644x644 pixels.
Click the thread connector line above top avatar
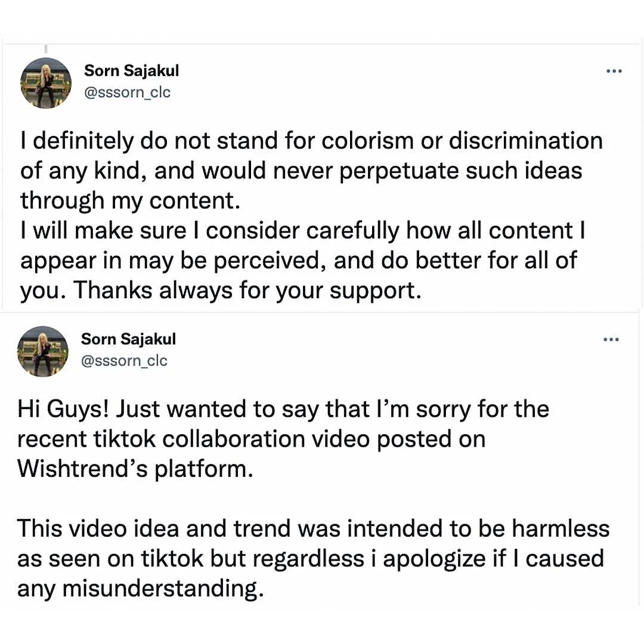[x=46, y=49]
